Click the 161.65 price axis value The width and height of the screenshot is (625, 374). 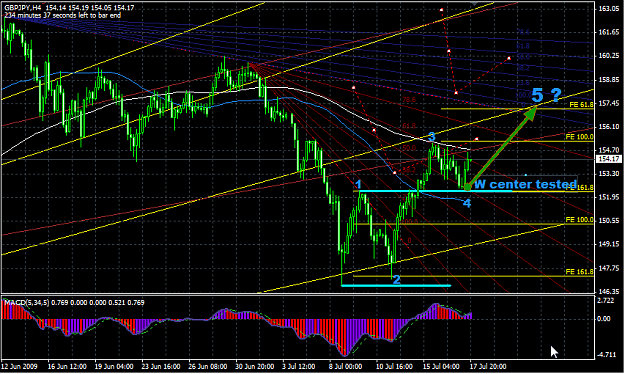coord(609,32)
